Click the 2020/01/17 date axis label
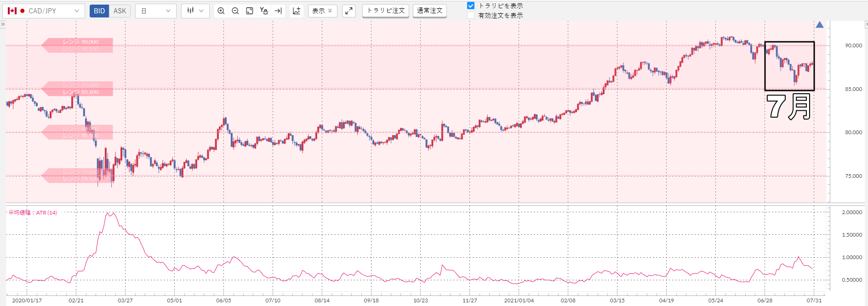The height and width of the screenshot is (306, 868). [27, 300]
